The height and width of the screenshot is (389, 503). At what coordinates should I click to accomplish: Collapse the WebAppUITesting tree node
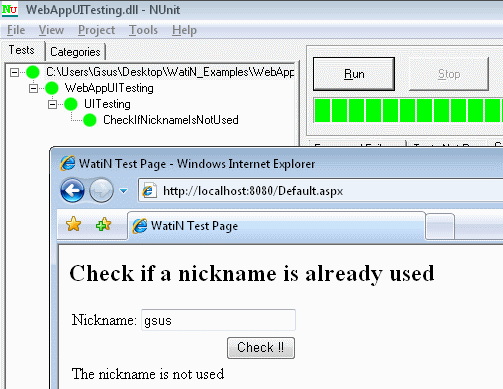point(33,88)
